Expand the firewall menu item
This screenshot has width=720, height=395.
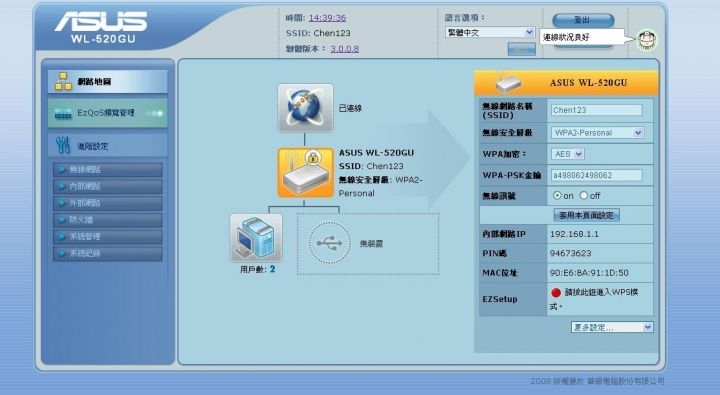click(107, 220)
